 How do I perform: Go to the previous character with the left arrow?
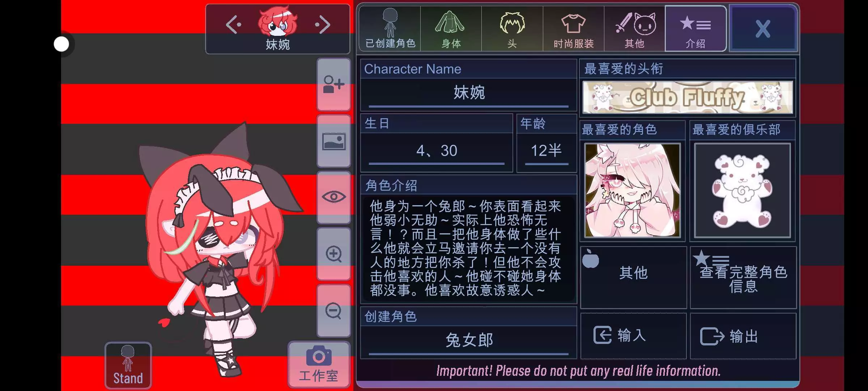coord(233,25)
